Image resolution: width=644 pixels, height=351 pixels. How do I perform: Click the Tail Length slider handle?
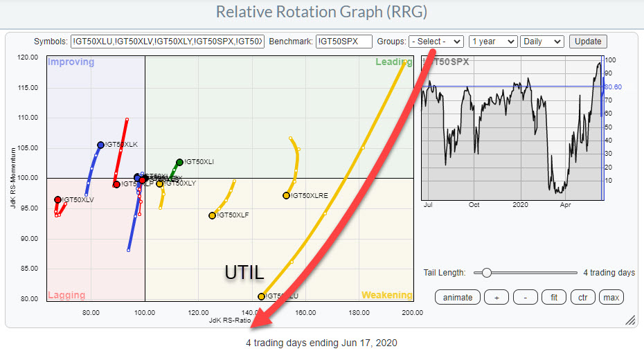tap(487, 273)
